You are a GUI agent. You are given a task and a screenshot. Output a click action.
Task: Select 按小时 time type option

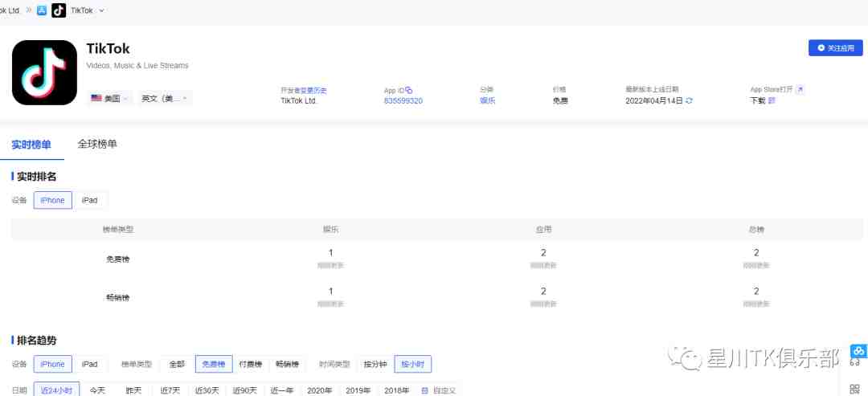point(412,364)
